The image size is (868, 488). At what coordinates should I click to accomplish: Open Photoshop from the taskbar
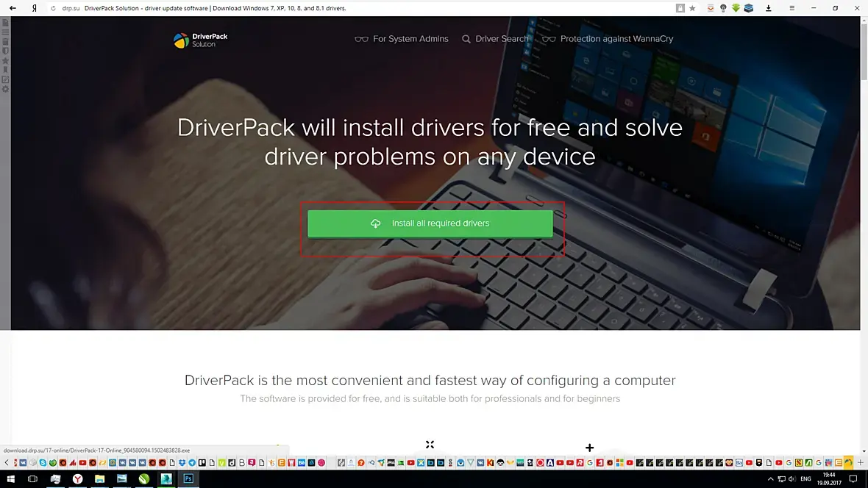[188, 478]
